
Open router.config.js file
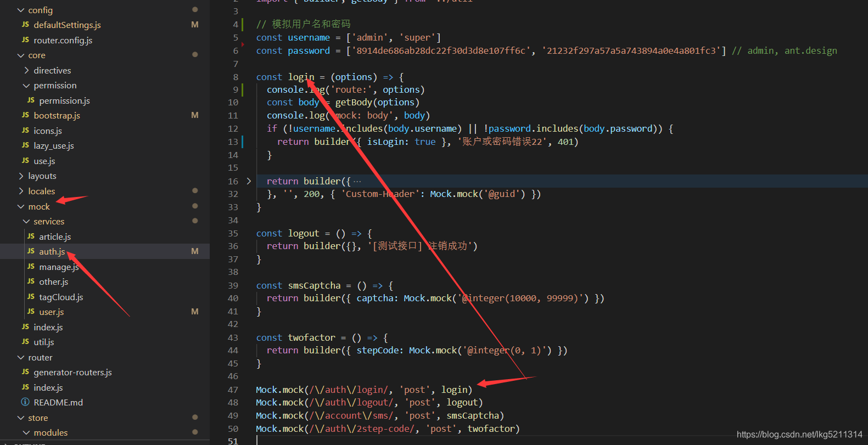(63, 40)
